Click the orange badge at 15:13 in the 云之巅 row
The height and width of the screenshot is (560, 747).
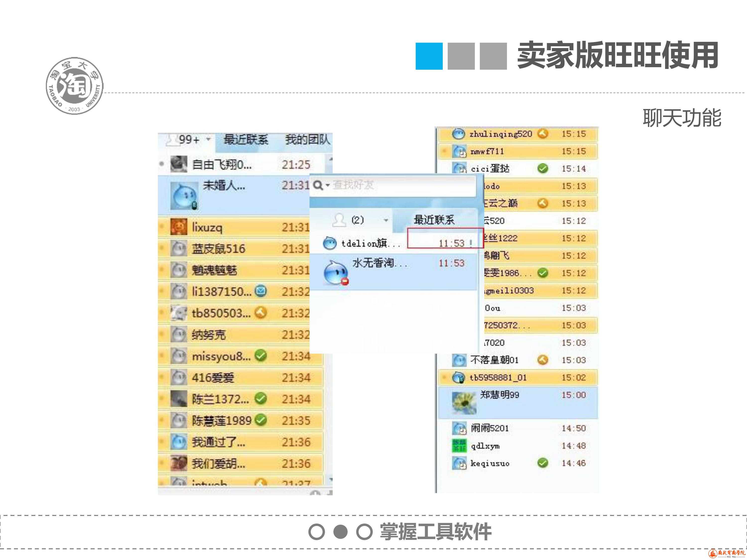[x=543, y=203]
